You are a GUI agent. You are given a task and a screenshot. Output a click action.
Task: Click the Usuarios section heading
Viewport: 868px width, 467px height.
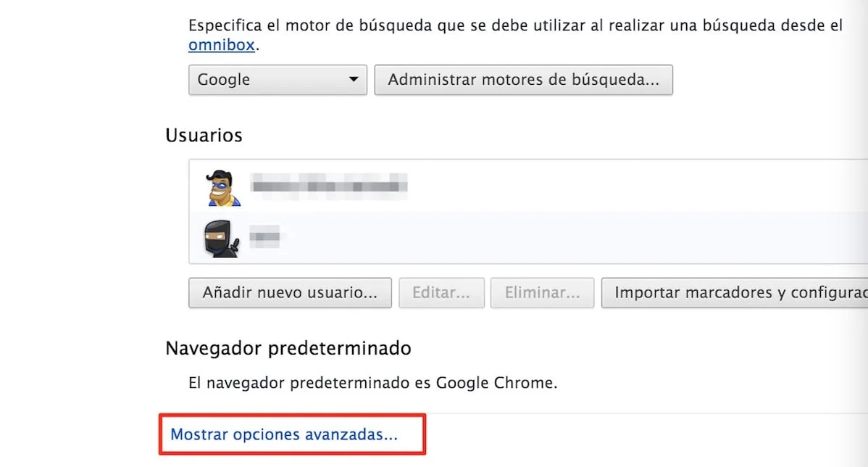pos(204,135)
